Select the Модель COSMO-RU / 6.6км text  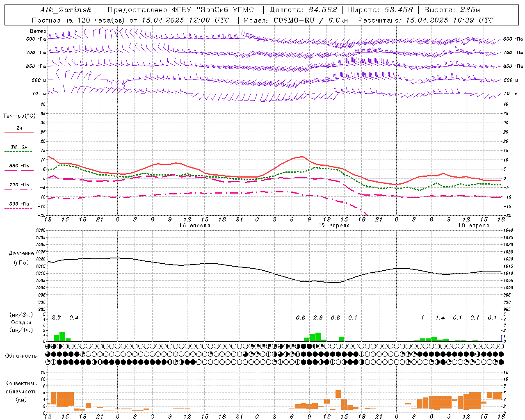coord(295,20)
